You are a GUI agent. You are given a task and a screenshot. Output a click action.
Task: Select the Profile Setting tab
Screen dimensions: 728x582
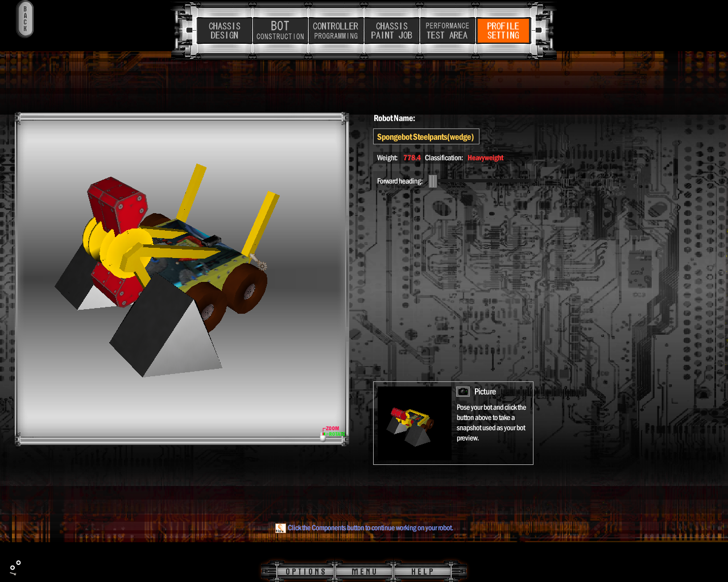503,31
